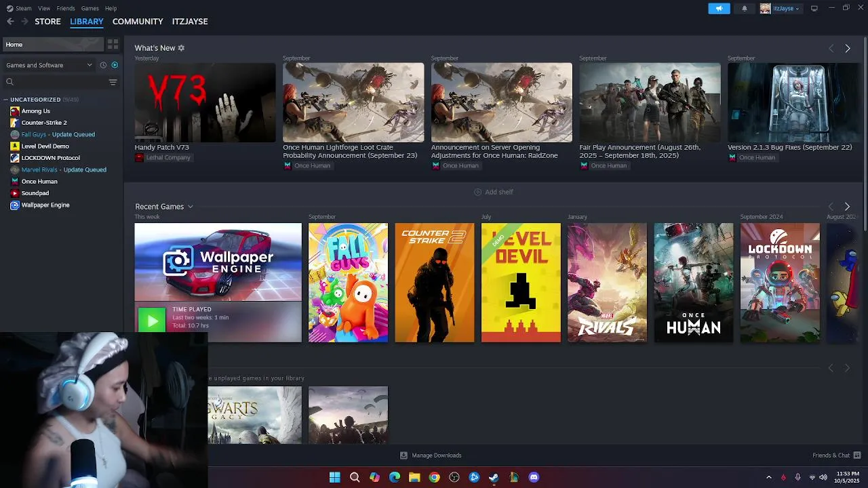868x488 pixels.
Task: Collapse the UNCATEGORIZED category
Action: pos(5,100)
